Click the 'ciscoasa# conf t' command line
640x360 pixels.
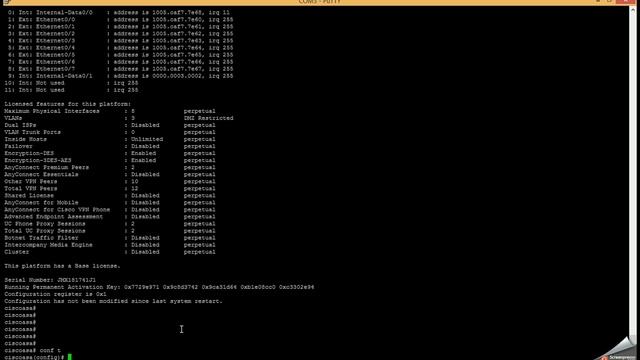click(x=33, y=350)
